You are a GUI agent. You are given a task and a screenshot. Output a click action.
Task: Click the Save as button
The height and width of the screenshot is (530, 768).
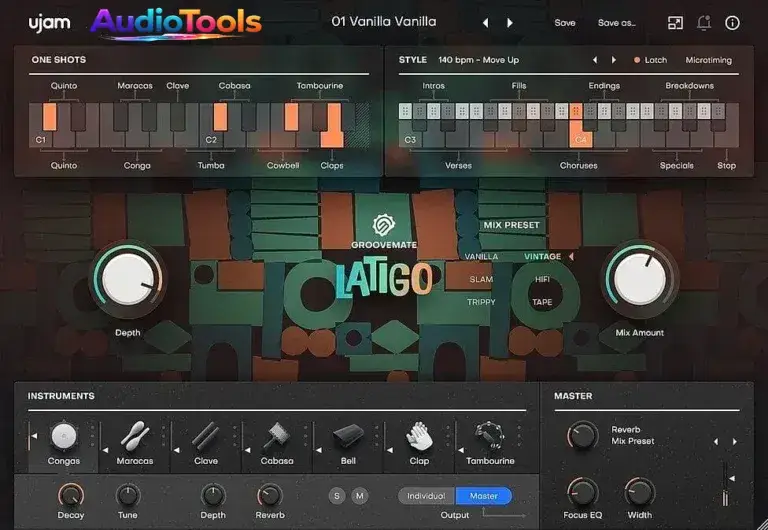[617, 23]
